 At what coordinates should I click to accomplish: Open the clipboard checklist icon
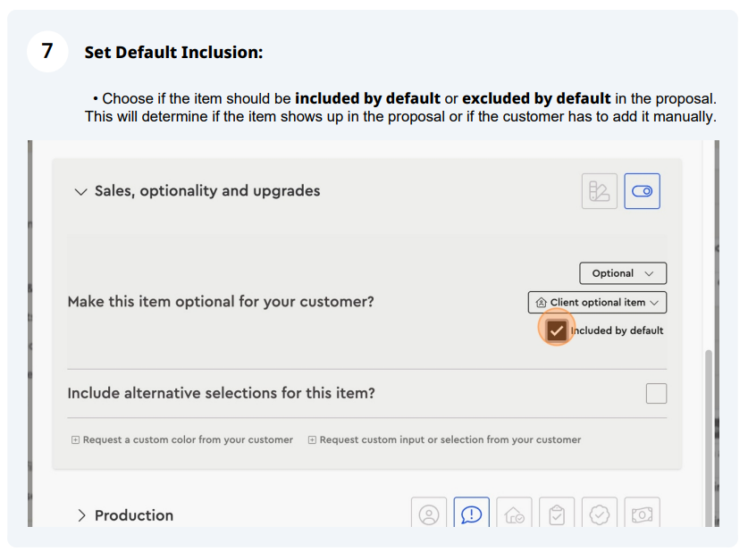pyautogui.click(x=557, y=514)
